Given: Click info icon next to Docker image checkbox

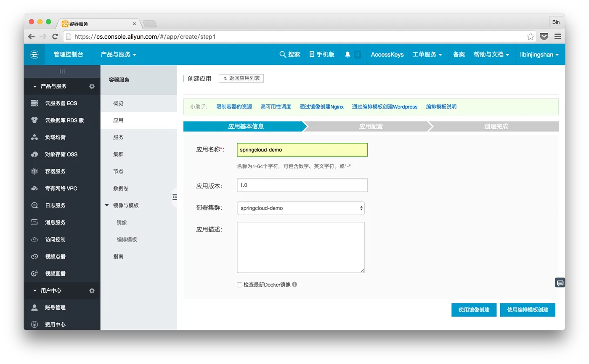Looking at the screenshot, I should (294, 284).
